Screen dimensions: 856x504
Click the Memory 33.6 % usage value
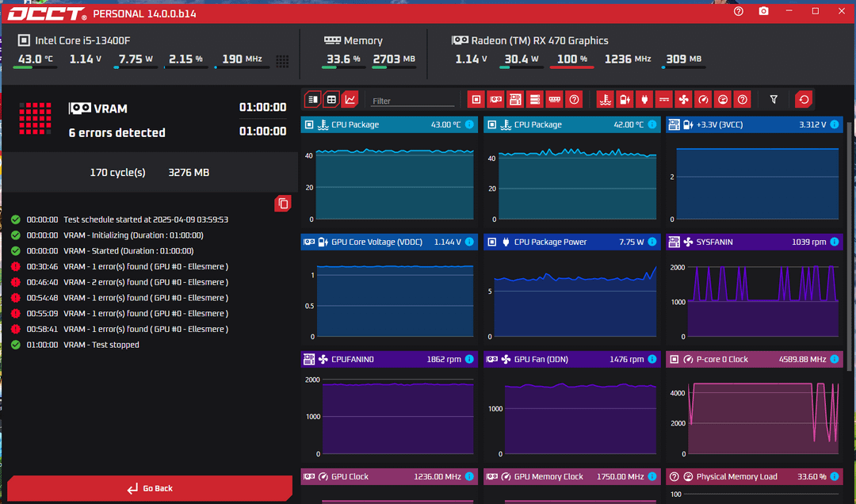(343, 59)
